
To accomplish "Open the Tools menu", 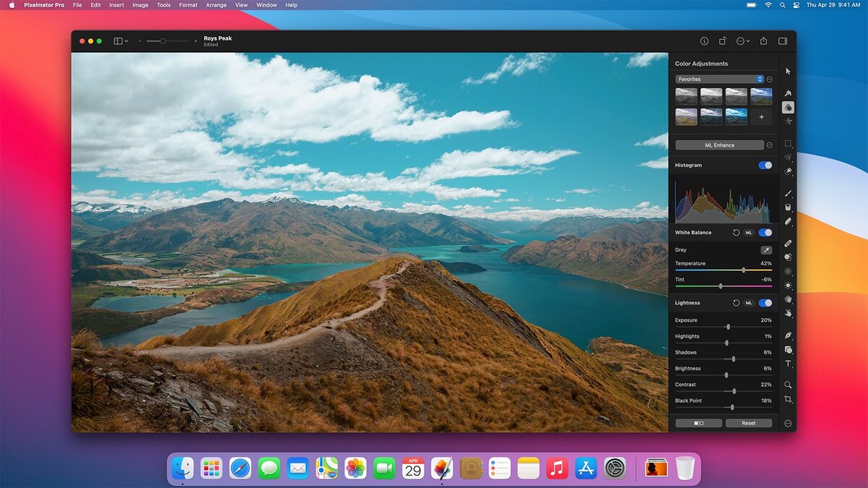I will 164,5.
